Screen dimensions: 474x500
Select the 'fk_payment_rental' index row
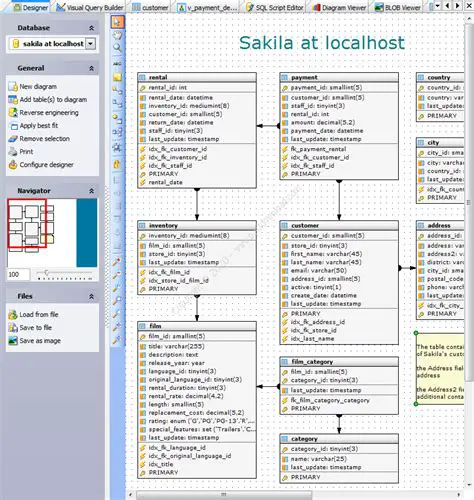339,149
